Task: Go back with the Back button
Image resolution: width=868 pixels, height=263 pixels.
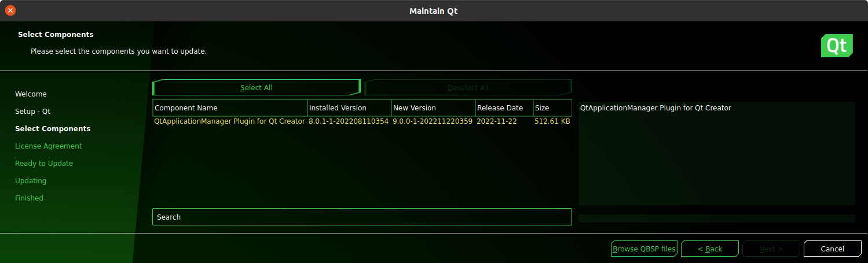Action: coord(710,249)
